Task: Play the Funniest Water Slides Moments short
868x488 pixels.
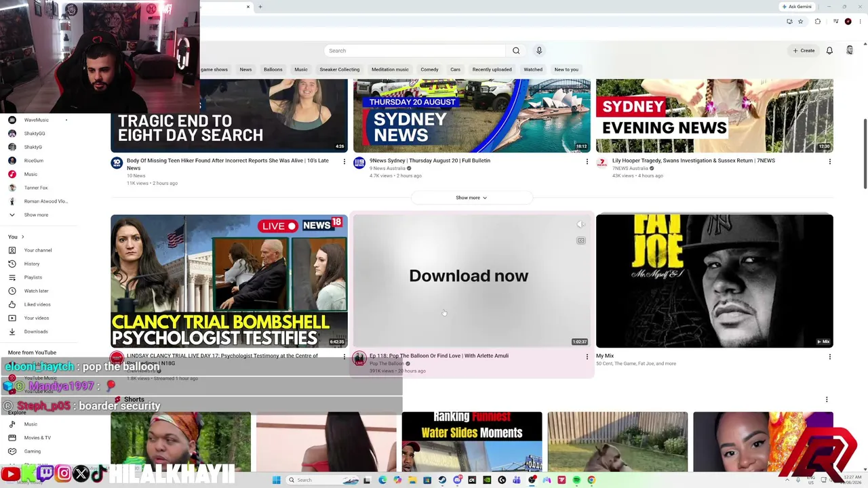Action: point(472,442)
